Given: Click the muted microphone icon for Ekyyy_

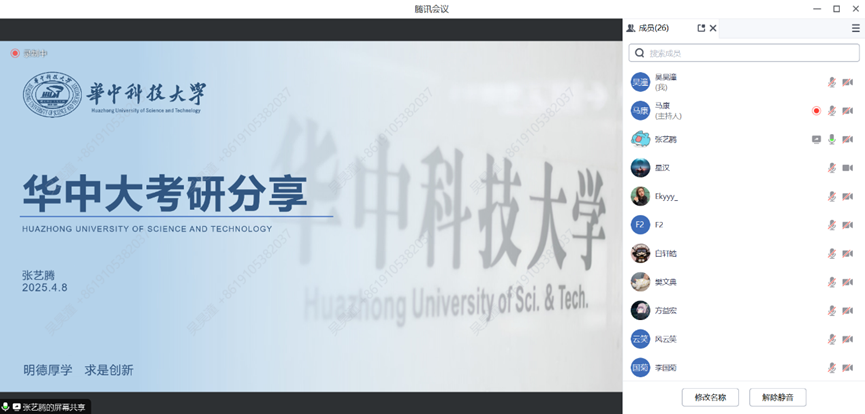Looking at the screenshot, I should click(832, 197).
